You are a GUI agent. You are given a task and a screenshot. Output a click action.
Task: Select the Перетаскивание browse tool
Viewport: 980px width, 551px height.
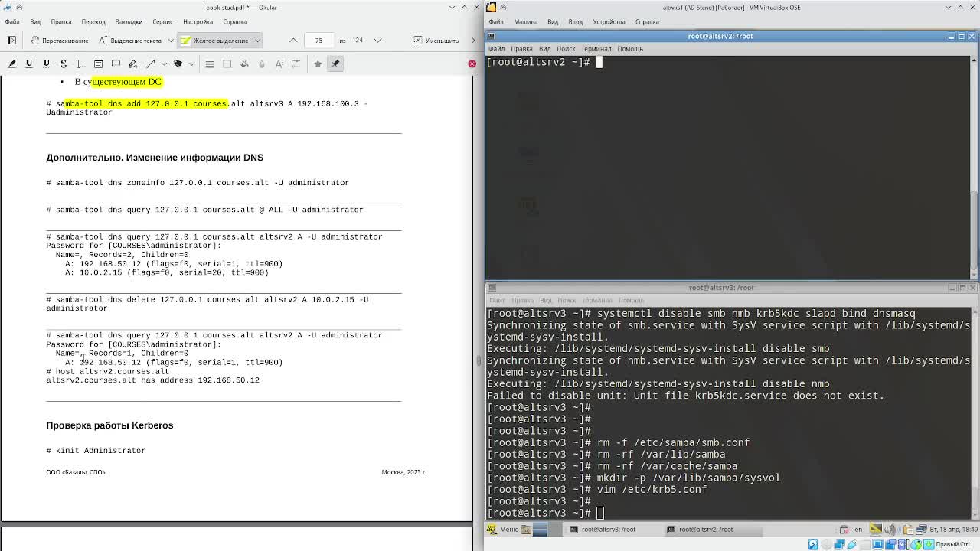point(59,41)
